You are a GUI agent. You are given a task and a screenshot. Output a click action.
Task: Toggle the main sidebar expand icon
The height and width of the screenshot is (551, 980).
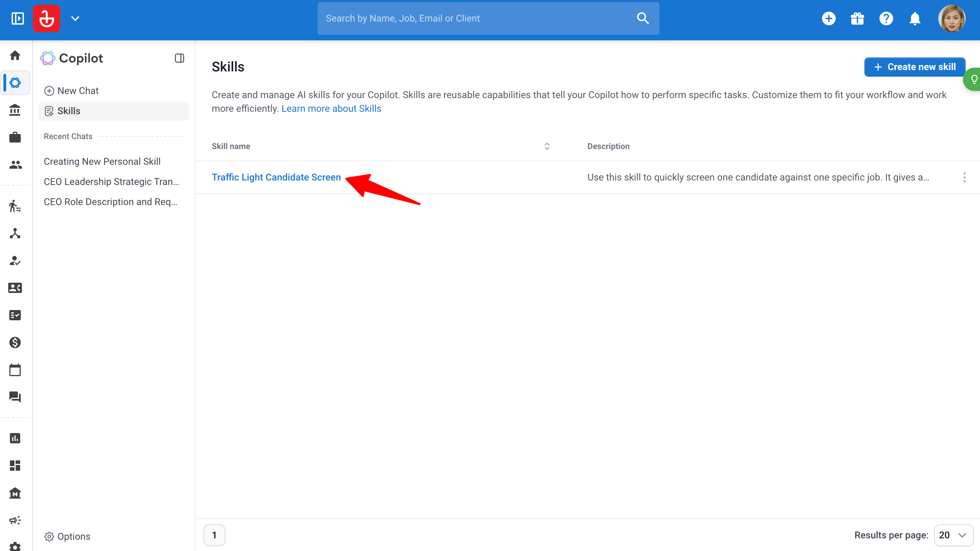pyautogui.click(x=17, y=18)
